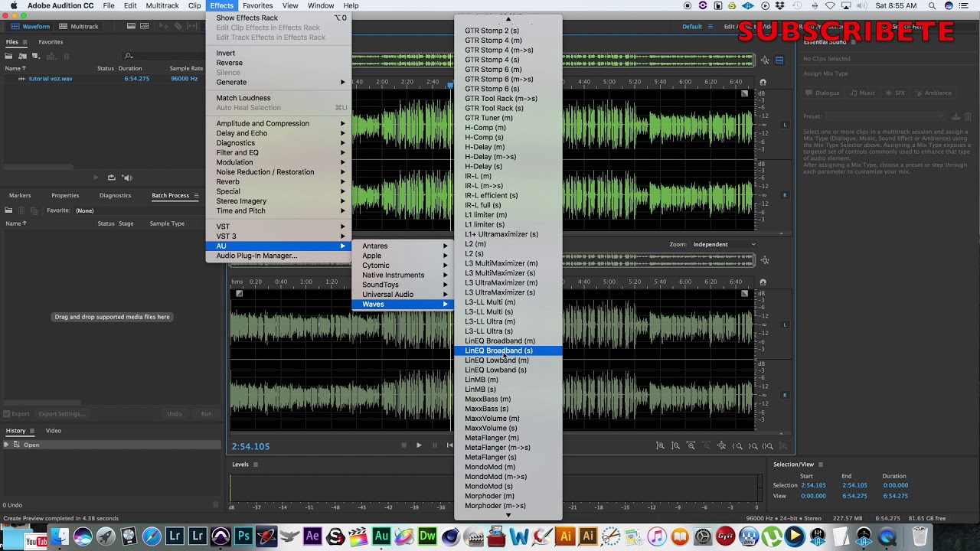
Task: Open the Open File icon in Files panel
Action: [8, 56]
